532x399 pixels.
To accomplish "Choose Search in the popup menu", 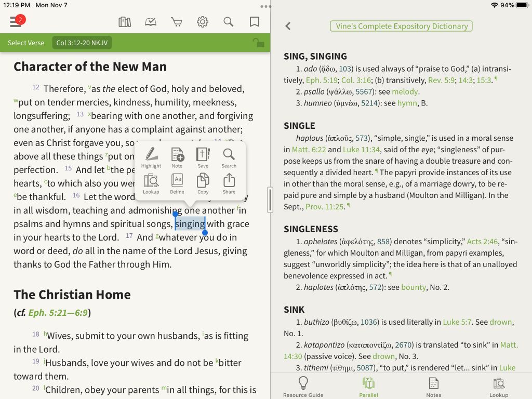I will tap(229, 157).
